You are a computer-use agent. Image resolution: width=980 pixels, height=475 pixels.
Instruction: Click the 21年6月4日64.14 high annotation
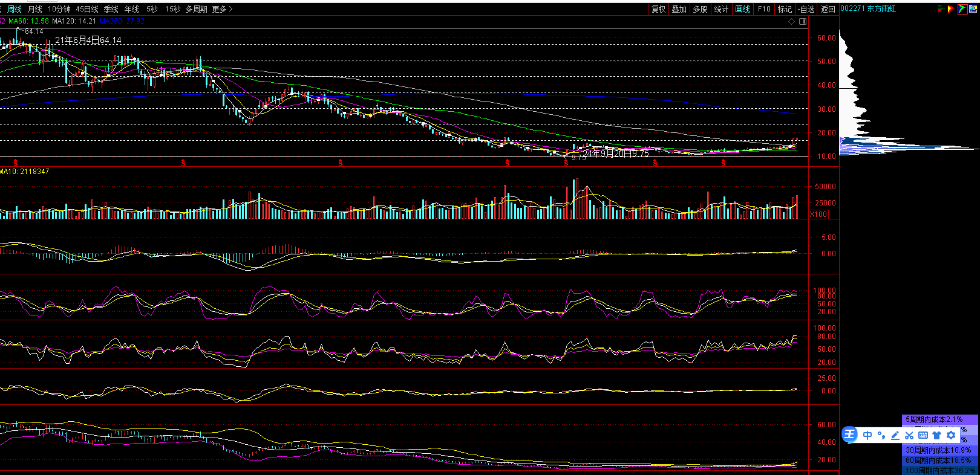pyautogui.click(x=88, y=40)
